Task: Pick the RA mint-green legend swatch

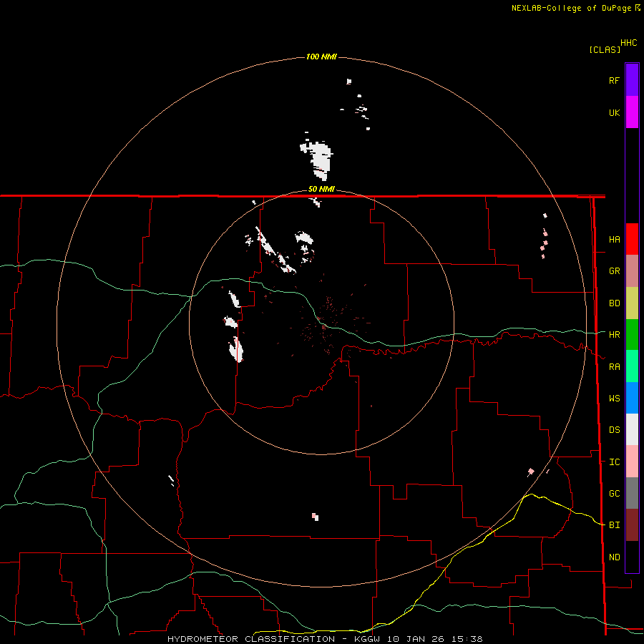Action: [632, 366]
